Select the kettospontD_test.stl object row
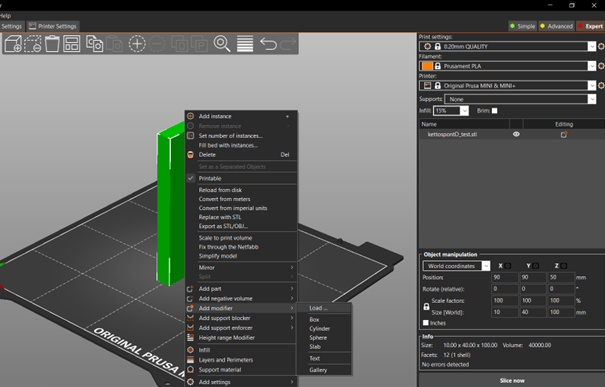The image size is (605, 387). 512,134
